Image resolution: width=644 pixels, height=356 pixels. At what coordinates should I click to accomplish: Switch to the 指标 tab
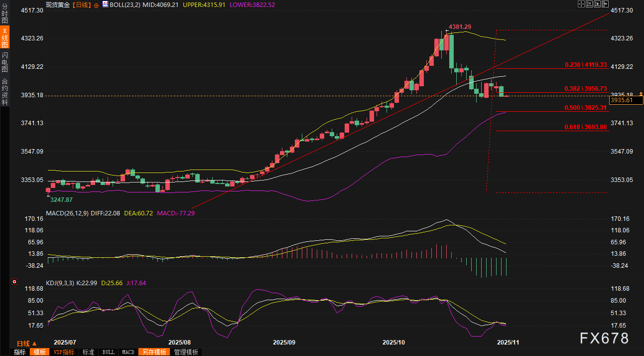[20, 352]
